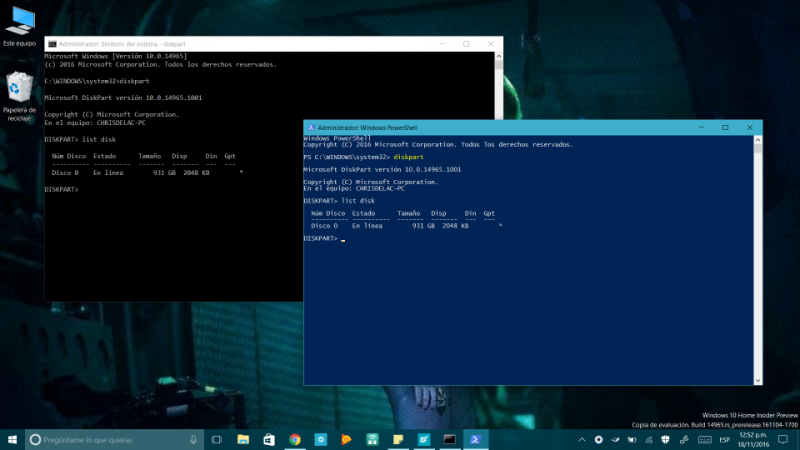This screenshot has width=800, height=450.
Task: Open the touch keyboard tray icon
Action: coord(705,439)
